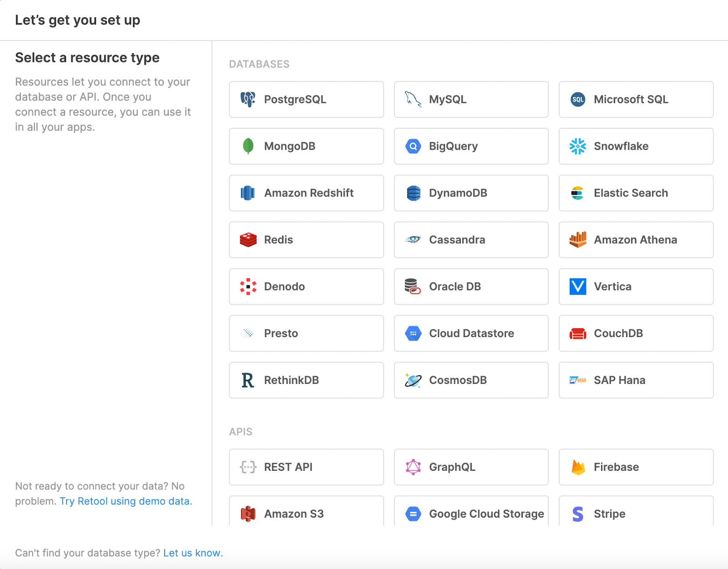Screen dimensions: 728x569
Task: Choose the REST API braces icon
Action: coord(248,467)
